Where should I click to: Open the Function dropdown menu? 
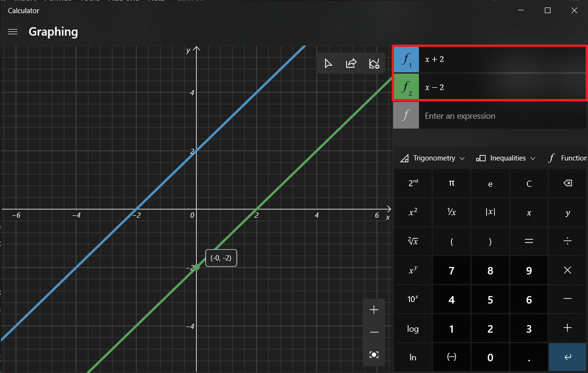pyautogui.click(x=567, y=158)
